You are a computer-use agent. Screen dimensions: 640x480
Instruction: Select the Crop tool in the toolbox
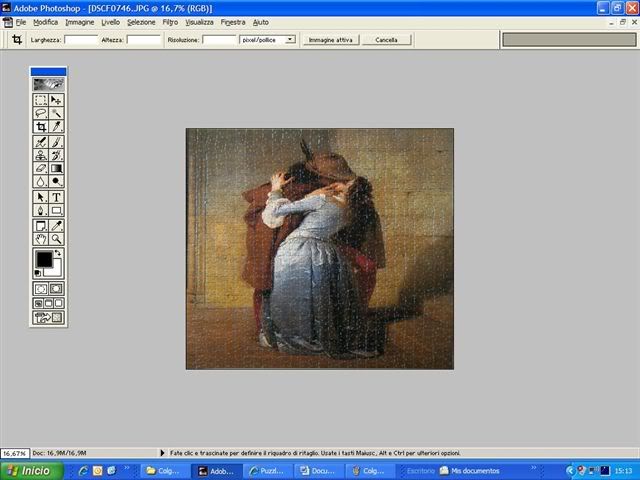click(x=40, y=127)
